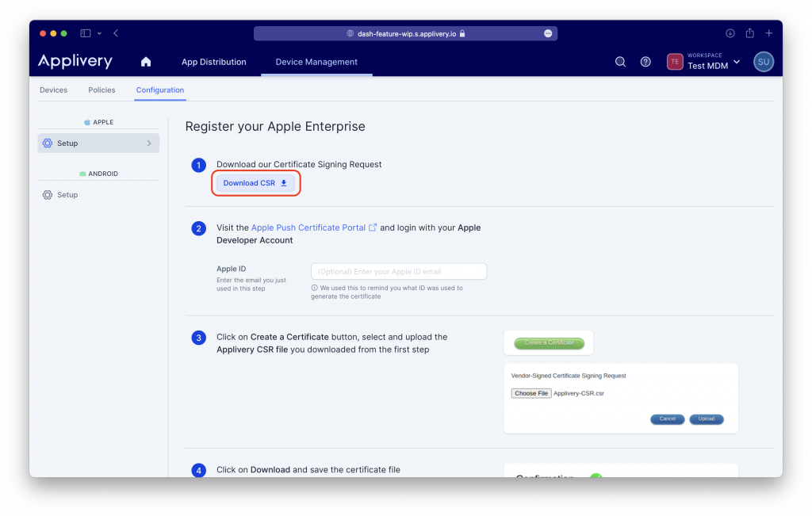The image size is (812, 516).
Task: Open the sidebar dropdown arrow in browser toolbar
Action: (x=99, y=33)
